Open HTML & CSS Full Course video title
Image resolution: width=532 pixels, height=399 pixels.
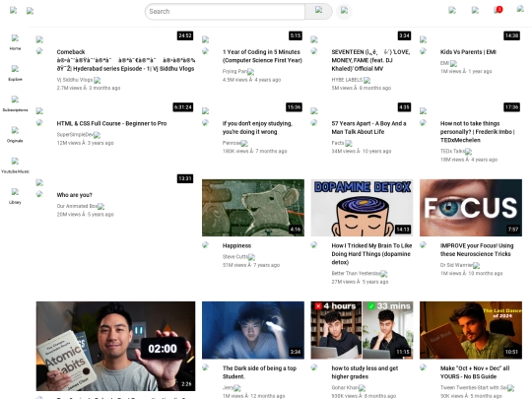pyautogui.click(x=111, y=123)
